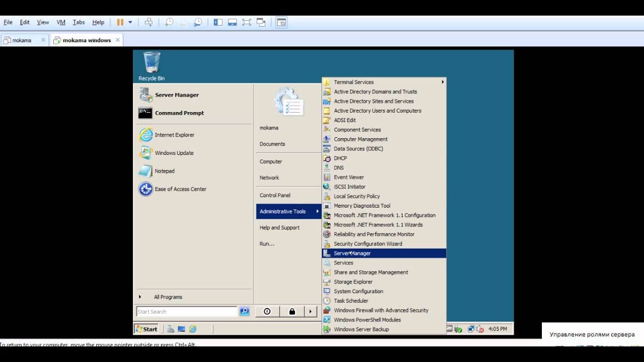
Task: Open Run... dialog
Action: pos(289,243)
